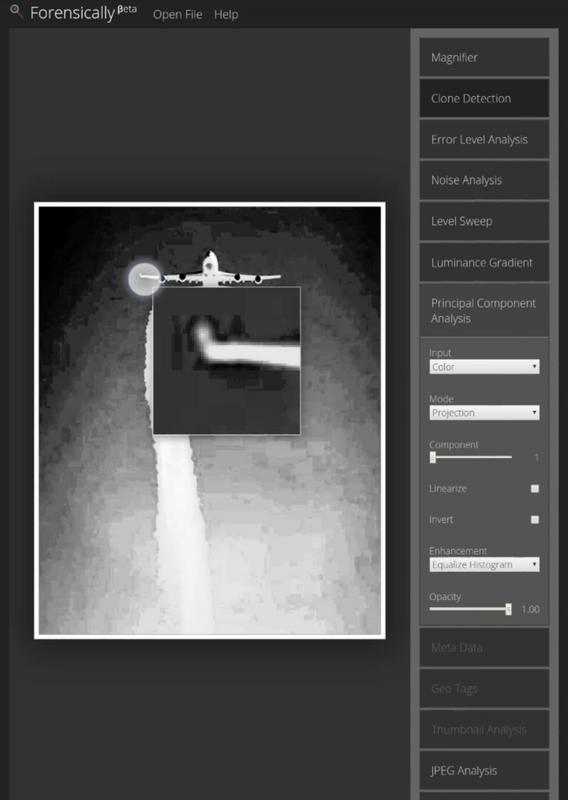
Task: Expand the Input Color dropdown
Action: point(484,366)
